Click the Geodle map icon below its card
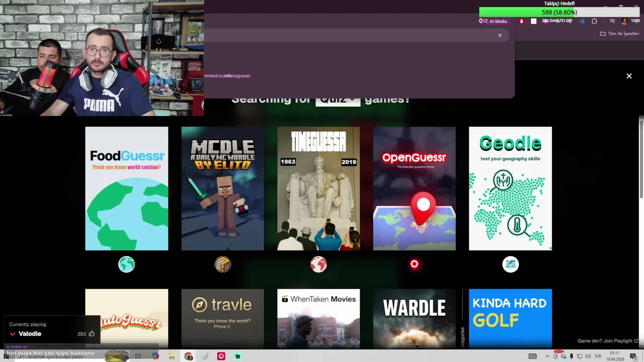The height and width of the screenshot is (362, 644). [x=510, y=264]
